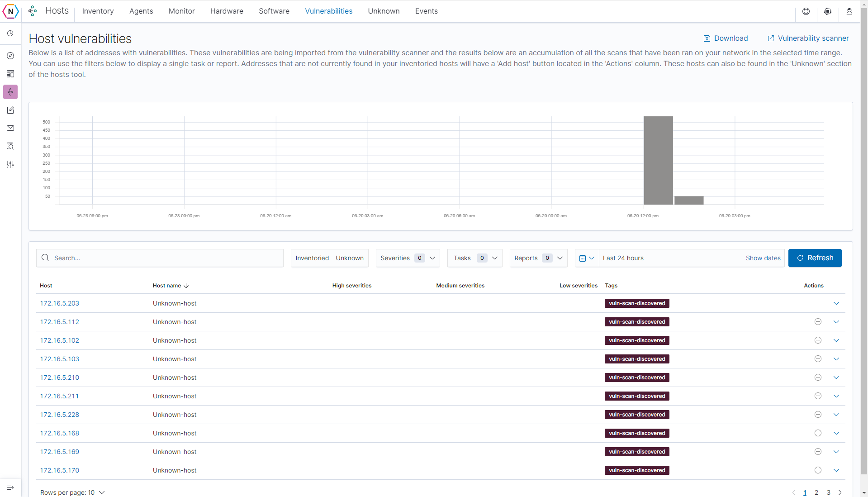The height and width of the screenshot is (497, 868).
Task: Toggle the Inventoried filter
Action: click(312, 258)
